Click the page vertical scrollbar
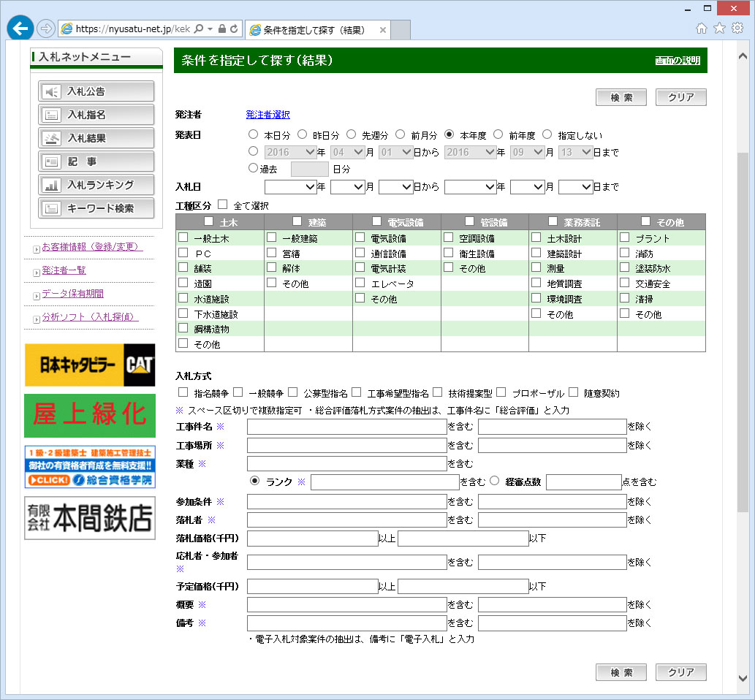The height and width of the screenshot is (700, 755). point(743,332)
